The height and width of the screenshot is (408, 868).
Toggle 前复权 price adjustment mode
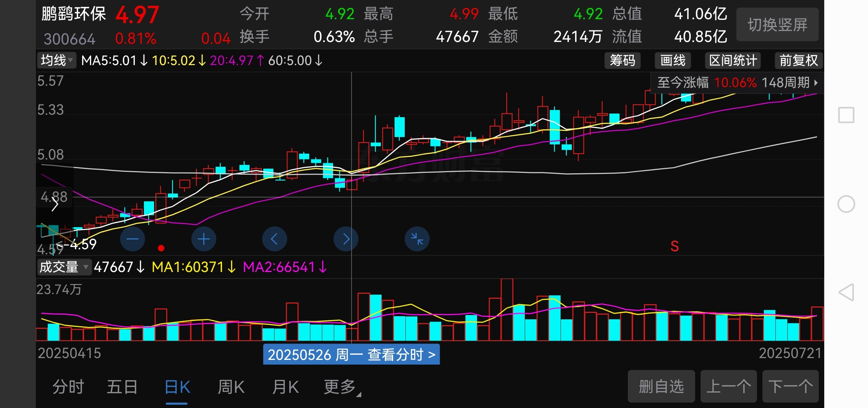[798, 60]
